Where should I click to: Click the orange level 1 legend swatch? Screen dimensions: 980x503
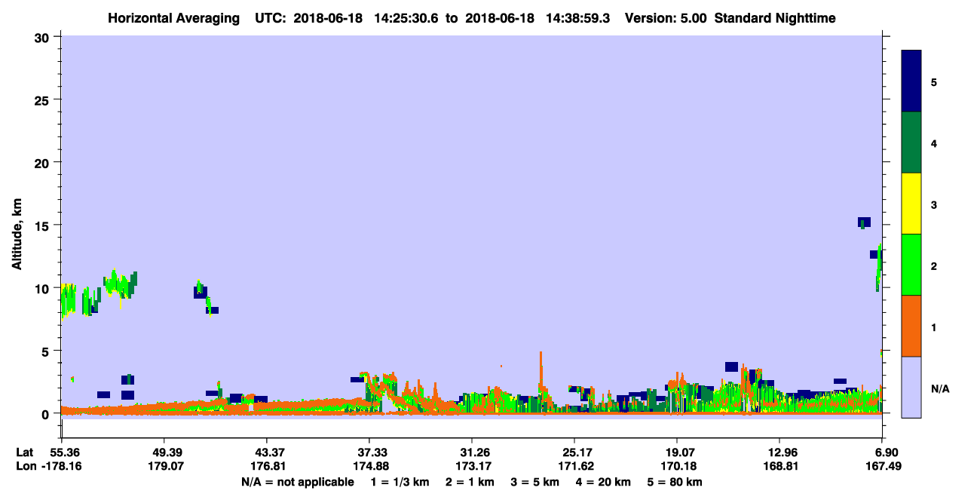tap(911, 326)
